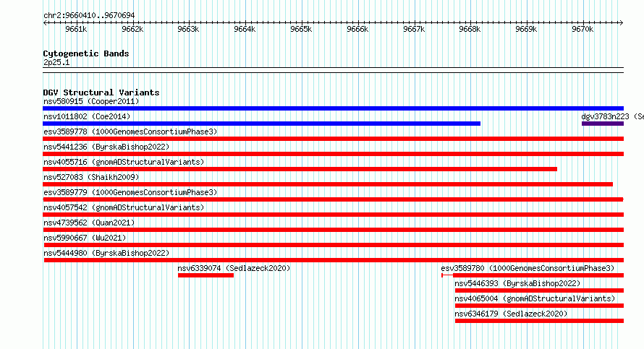This screenshot has width=644, height=349.
Task: Click nsv6346179 (Sedlazeck2020) label
Action: point(511,314)
